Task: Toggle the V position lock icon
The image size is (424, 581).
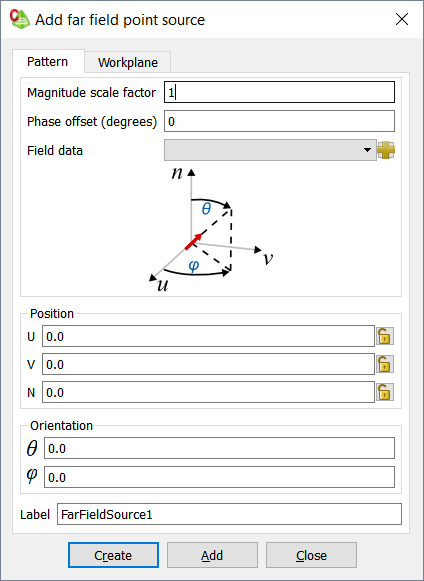Action: tap(385, 364)
